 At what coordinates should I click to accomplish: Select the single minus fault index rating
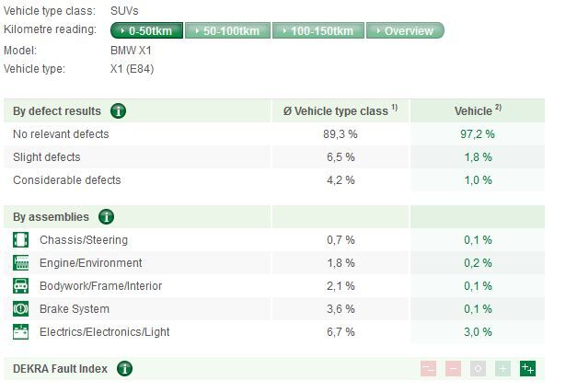point(453,369)
